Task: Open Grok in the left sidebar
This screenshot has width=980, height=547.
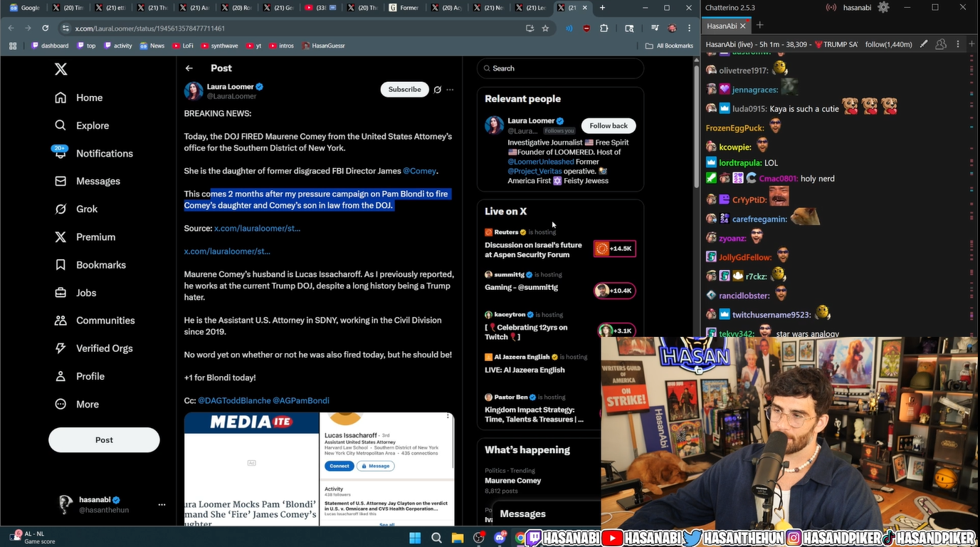Action: [76, 209]
